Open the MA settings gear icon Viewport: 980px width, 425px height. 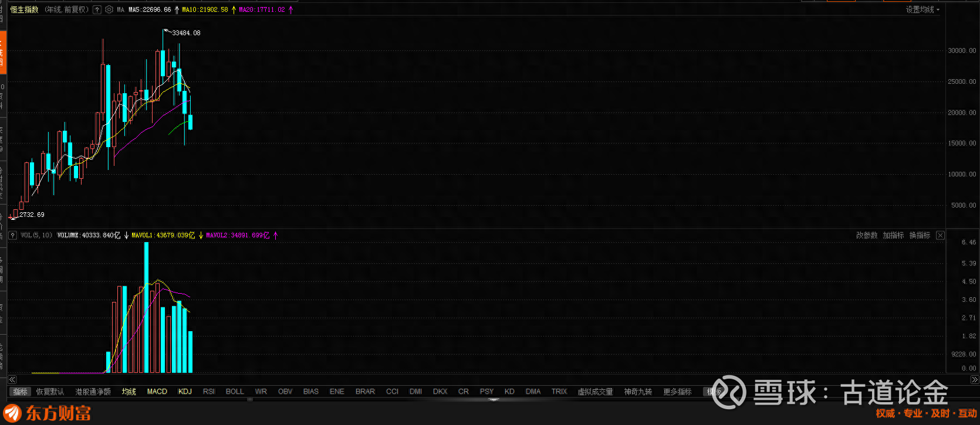(109, 10)
